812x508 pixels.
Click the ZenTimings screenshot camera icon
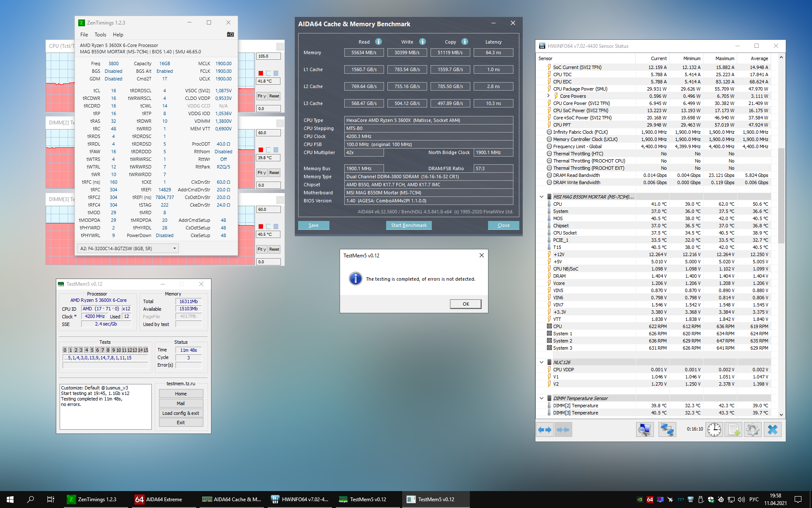click(x=230, y=34)
